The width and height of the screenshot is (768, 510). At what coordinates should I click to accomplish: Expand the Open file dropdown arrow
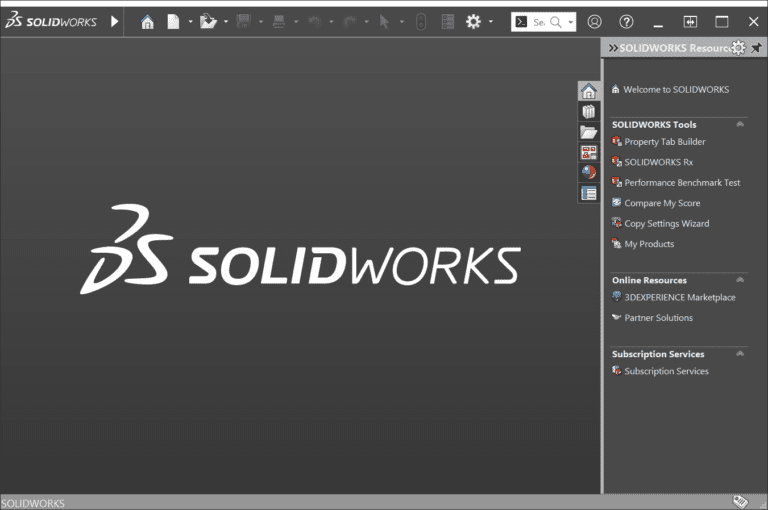pos(226,22)
